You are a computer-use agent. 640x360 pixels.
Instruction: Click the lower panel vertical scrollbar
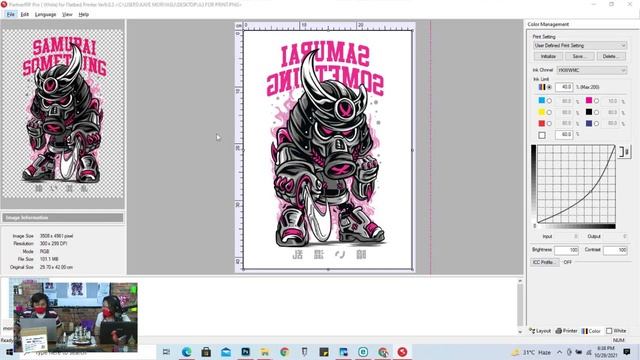[520, 306]
